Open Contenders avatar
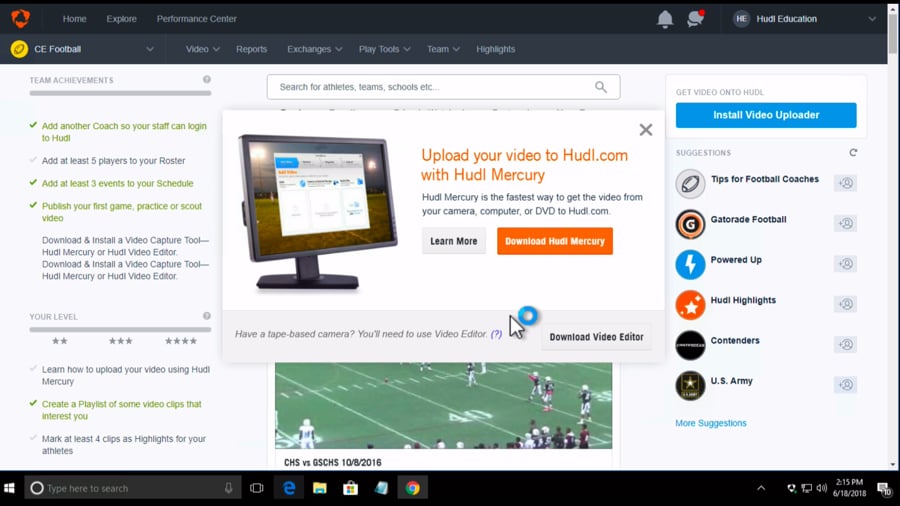 (x=690, y=345)
